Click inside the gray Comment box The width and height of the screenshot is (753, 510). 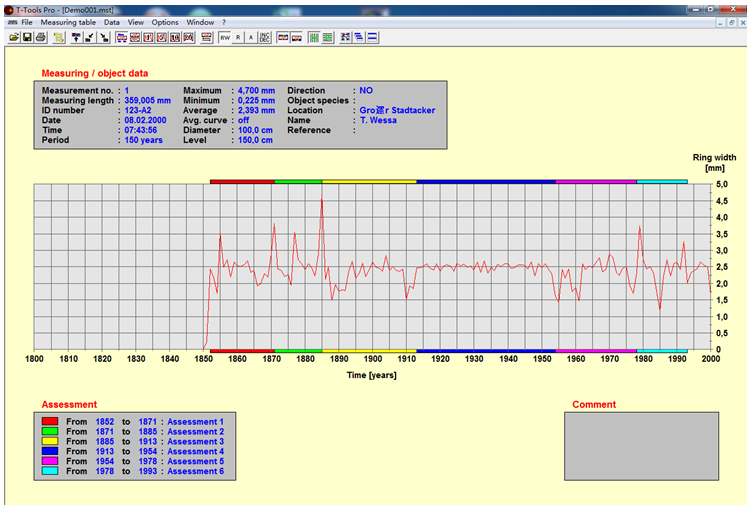click(641, 446)
